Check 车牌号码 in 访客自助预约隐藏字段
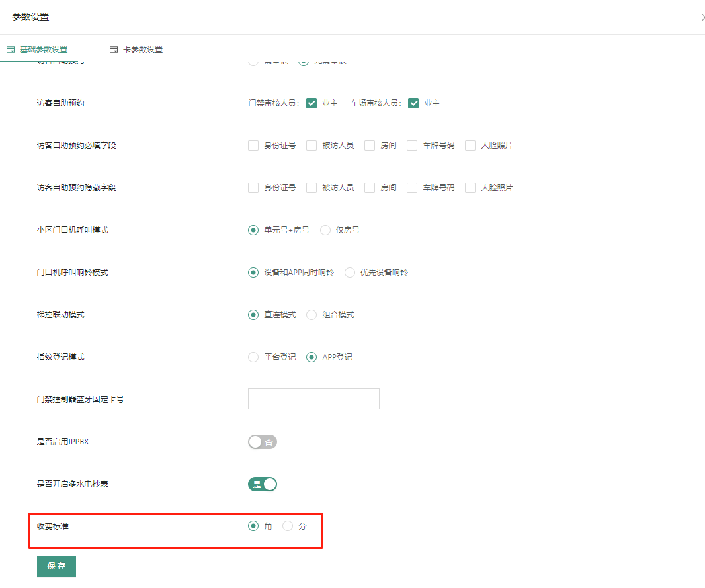Viewport: 705px width, 588px height. click(x=412, y=188)
